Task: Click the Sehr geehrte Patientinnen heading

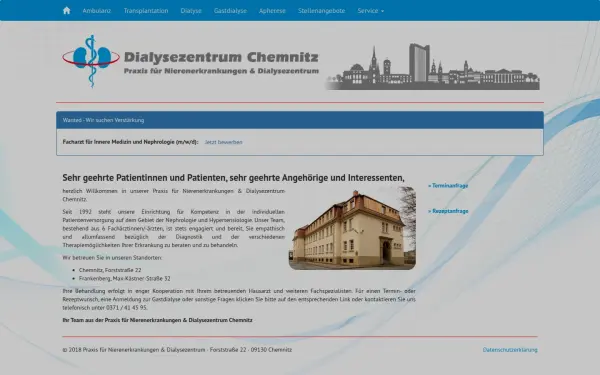Action: click(233, 178)
